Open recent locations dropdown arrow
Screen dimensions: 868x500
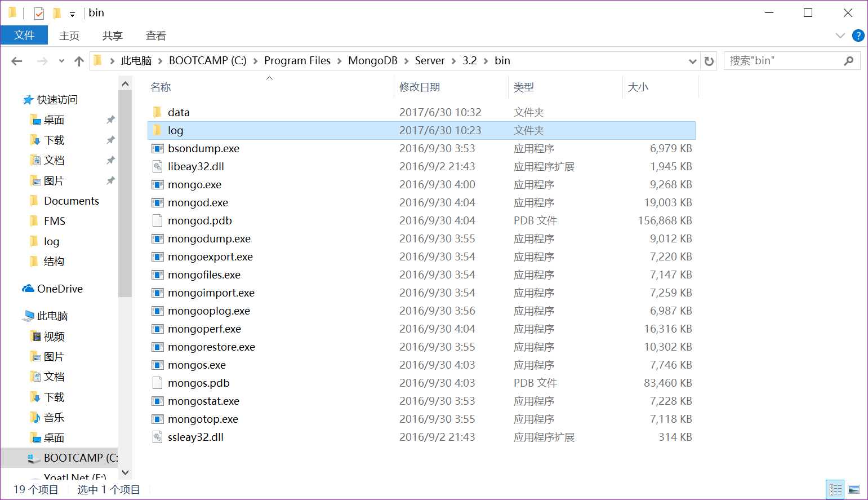(61, 61)
